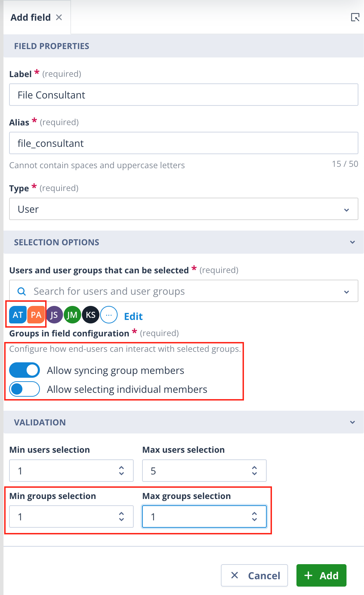Click the AT user avatar
Screen dimensions: 364x595
pos(18,315)
